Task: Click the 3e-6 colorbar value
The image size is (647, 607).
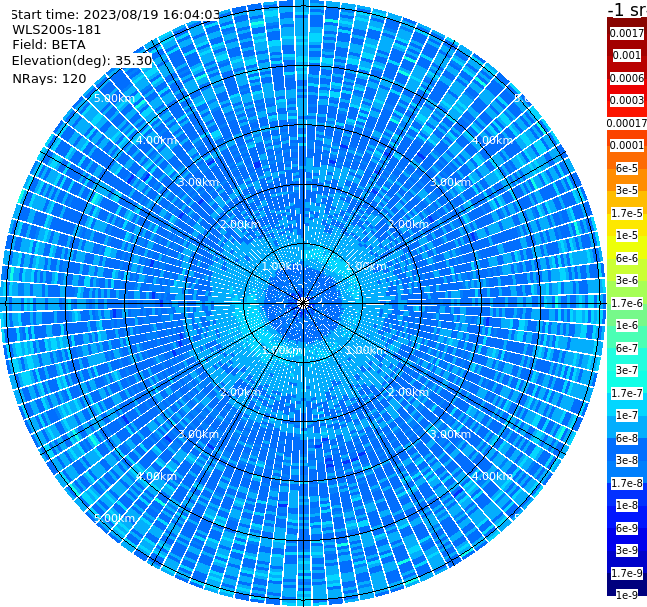Action: click(x=627, y=280)
